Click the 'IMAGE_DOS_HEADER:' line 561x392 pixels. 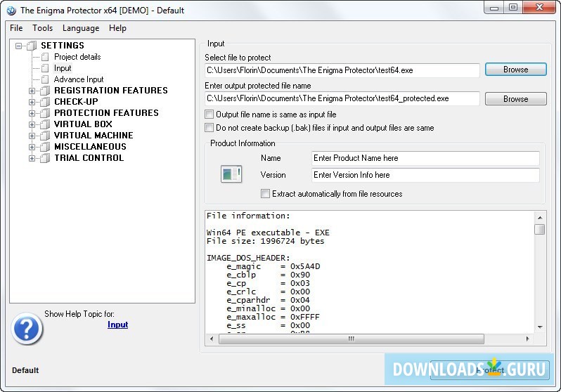click(248, 258)
